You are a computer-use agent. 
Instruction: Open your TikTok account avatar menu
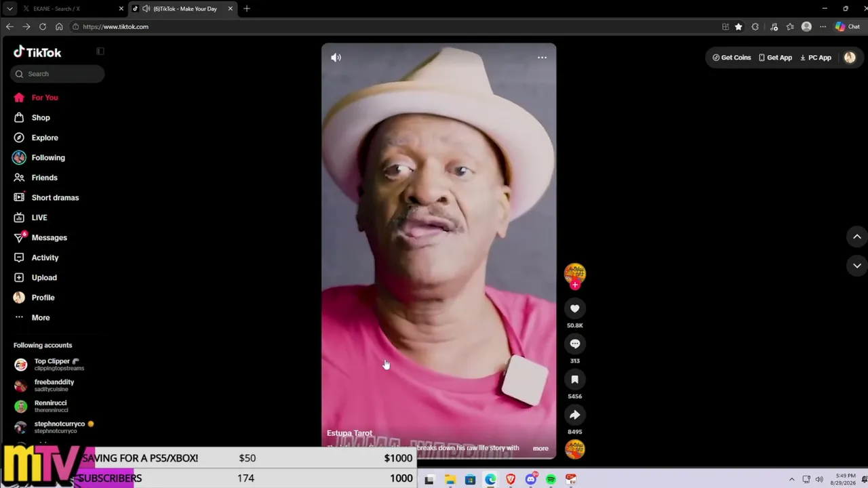850,58
